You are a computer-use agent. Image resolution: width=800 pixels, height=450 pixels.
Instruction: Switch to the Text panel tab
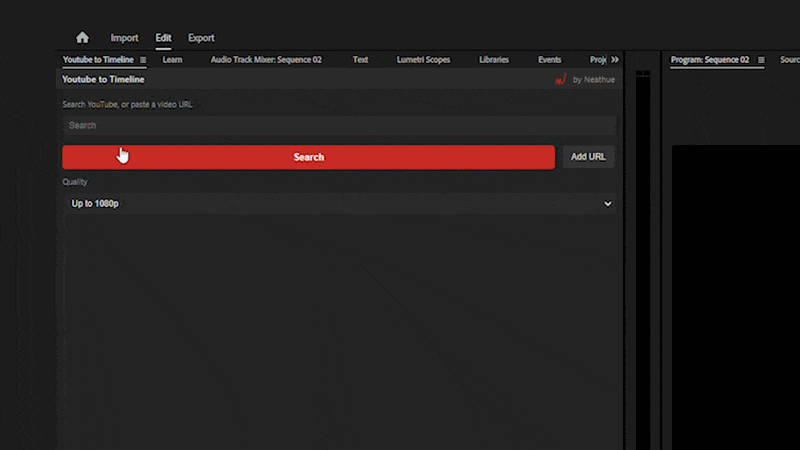click(x=360, y=60)
